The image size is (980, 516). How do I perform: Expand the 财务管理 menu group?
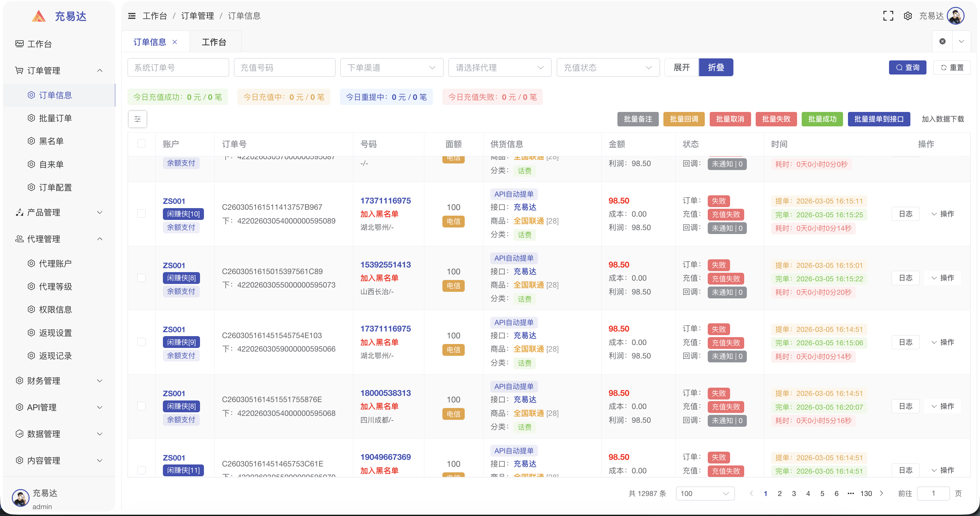click(x=100, y=381)
